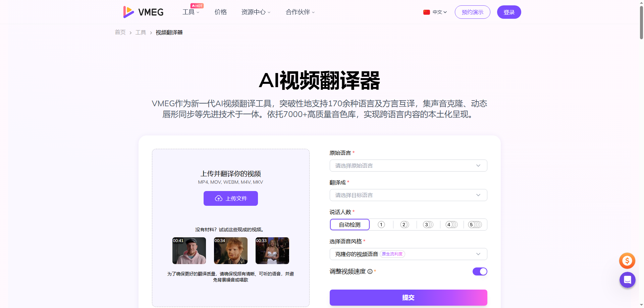Expand the 克隆你的视频语音 voice style dropdown
This screenshot has width=644, height=308.
[x=408, y=254]
